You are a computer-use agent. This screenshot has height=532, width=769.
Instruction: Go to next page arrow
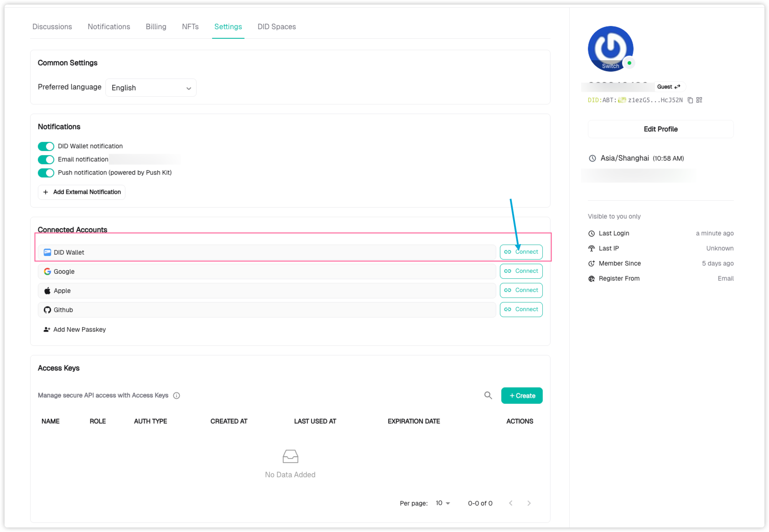point(529,503)
